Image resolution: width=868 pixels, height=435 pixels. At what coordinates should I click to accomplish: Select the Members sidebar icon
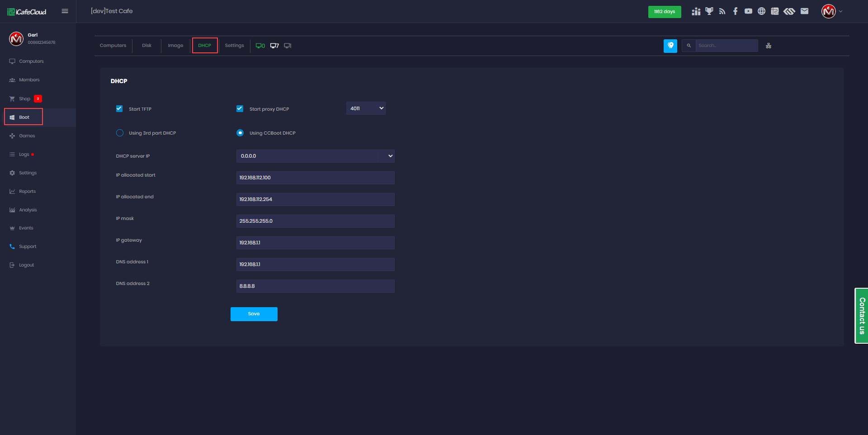[12, 80]
